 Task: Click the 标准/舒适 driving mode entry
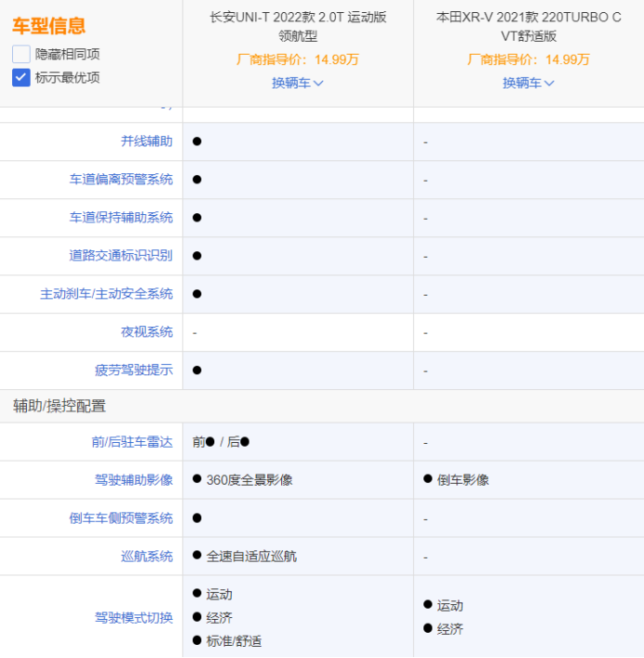[x=227, y=641]
